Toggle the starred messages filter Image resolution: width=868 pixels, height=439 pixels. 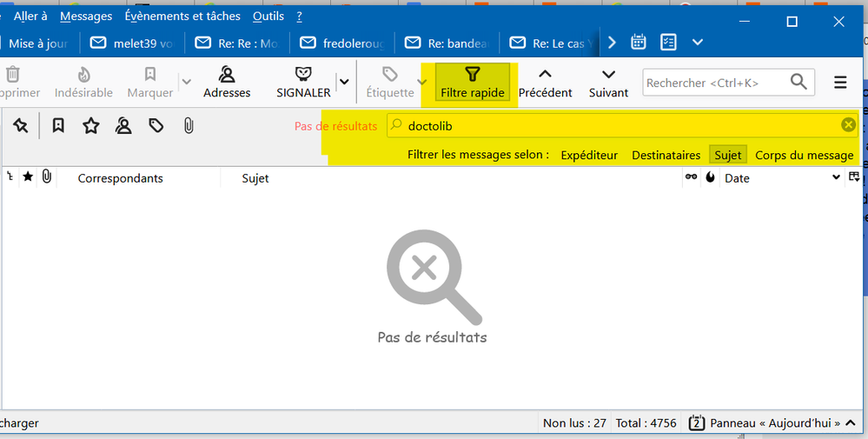91,126
